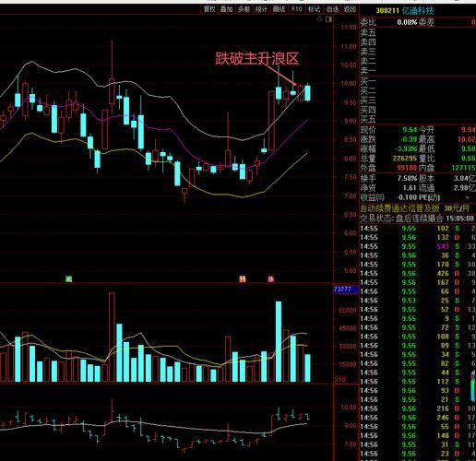This screenshot has width=476, height=461.
Task: Open the 复权 adjustment option
Action: click(209, 9)
